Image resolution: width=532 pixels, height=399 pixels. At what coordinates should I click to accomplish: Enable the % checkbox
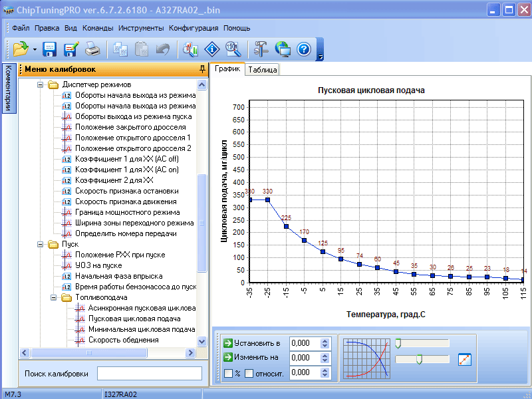pyautogui.click(x=228, y=373)
